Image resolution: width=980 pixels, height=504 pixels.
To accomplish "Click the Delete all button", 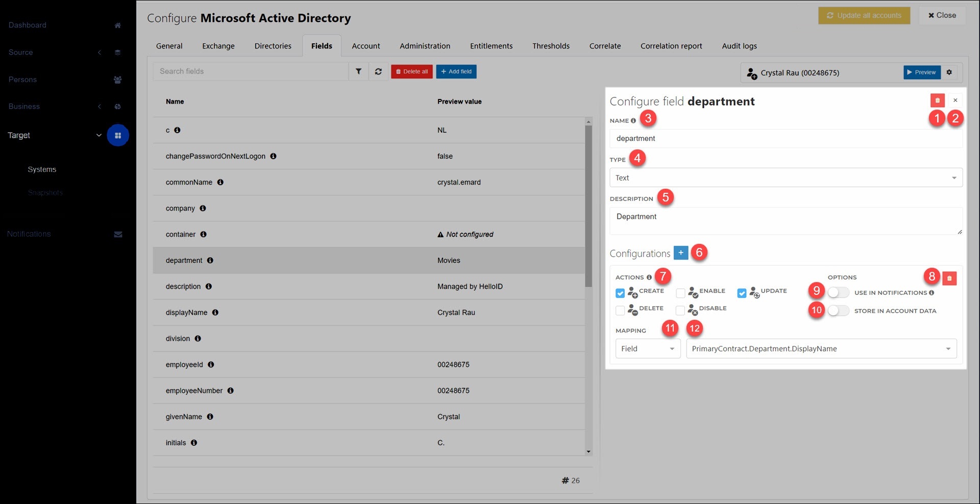I will click(412, 71).
